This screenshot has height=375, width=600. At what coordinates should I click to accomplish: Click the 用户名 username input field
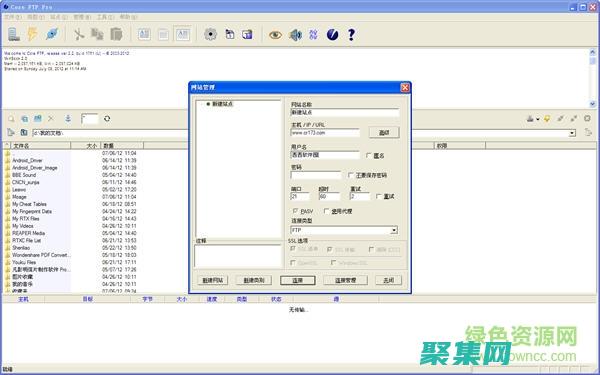(x=325, y=155)
